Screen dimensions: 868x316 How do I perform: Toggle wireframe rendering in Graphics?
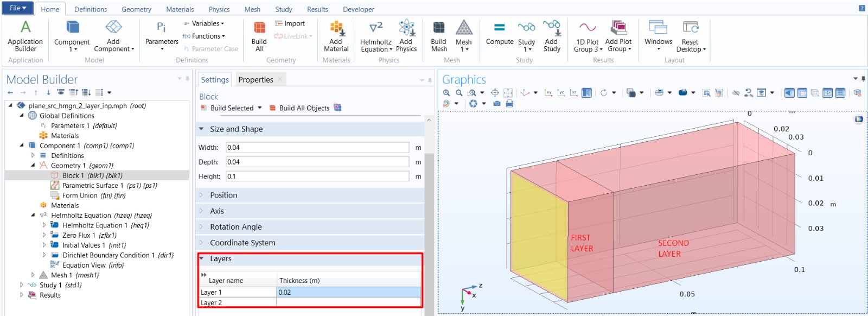pyautogui.click(x=815, y=93)
